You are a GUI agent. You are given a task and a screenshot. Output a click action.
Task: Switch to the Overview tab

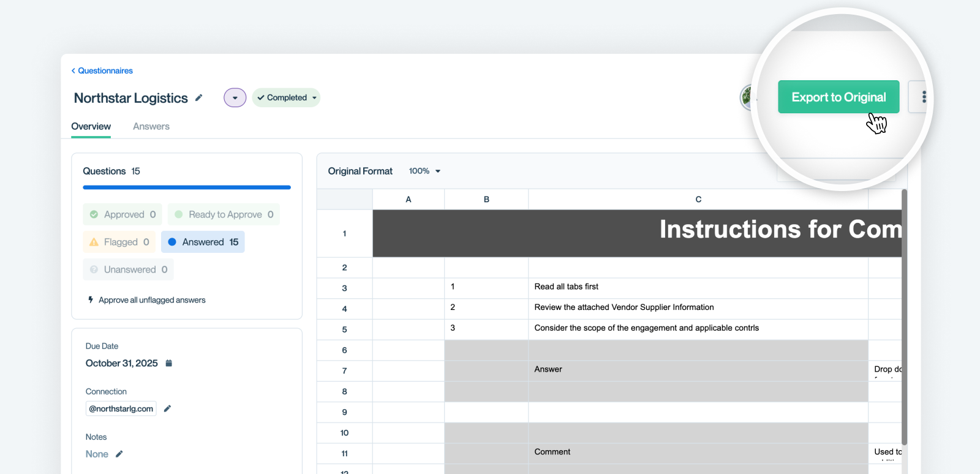(91, 127)
